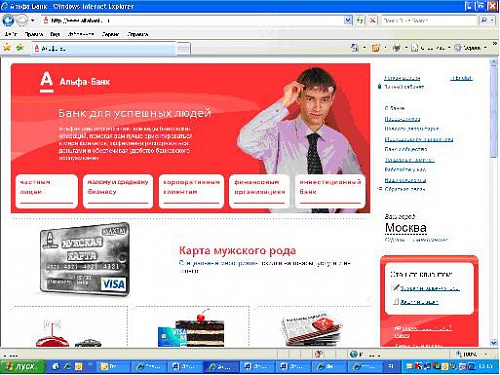Click the Москва city selector link

406,228
